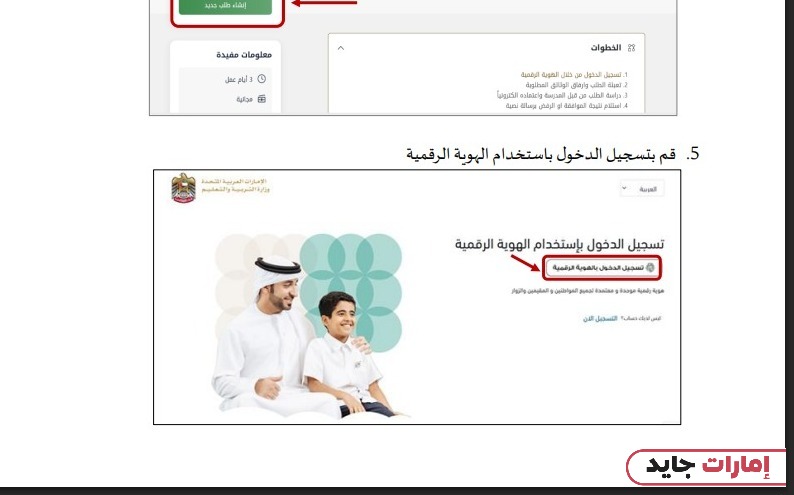Click the green 'إنشاء طلب جديد' button
Screen dimensions: 794x495
[225, 6]
